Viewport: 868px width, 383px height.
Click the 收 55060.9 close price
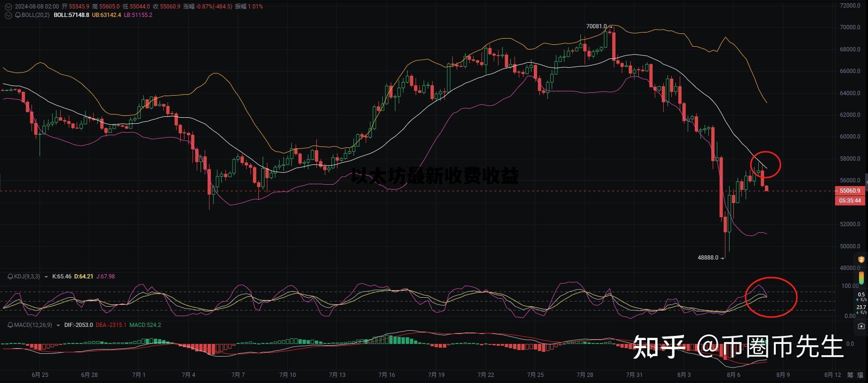point(167,7)
